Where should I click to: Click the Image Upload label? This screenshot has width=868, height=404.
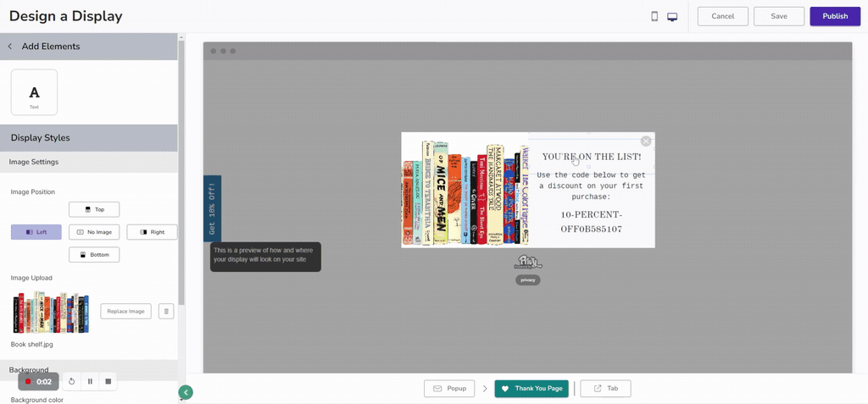click(x=31, y=278)
